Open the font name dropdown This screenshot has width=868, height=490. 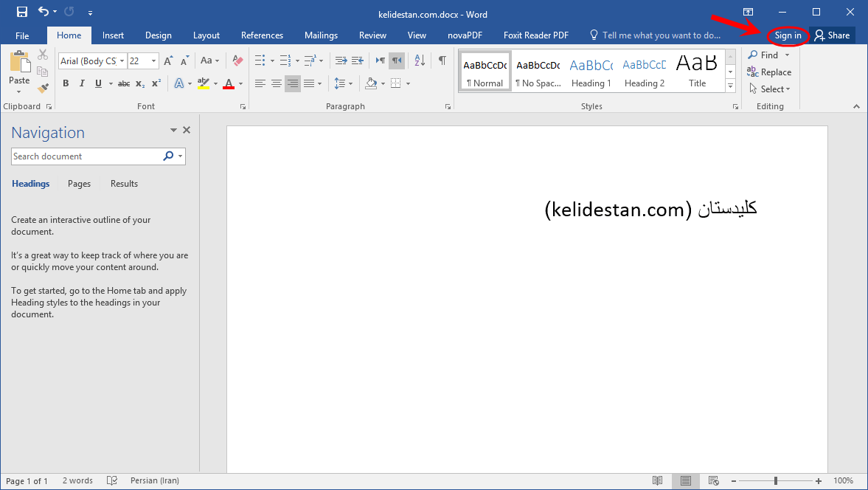(122, 61)
